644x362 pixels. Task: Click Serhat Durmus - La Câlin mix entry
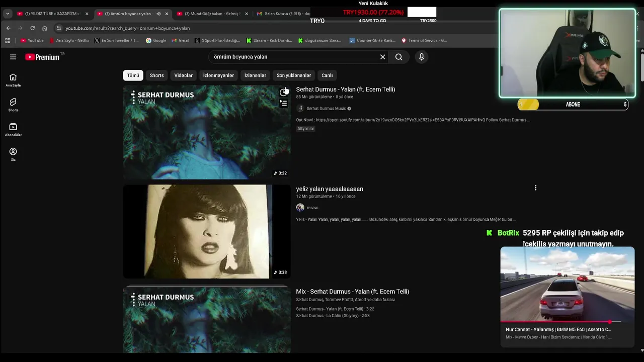coord(333,316)
